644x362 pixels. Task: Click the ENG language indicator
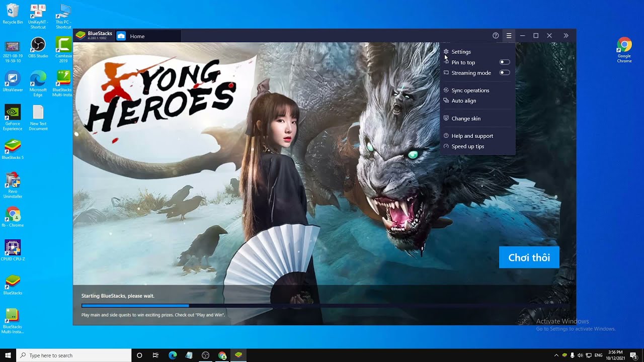[x=598, y=355]
